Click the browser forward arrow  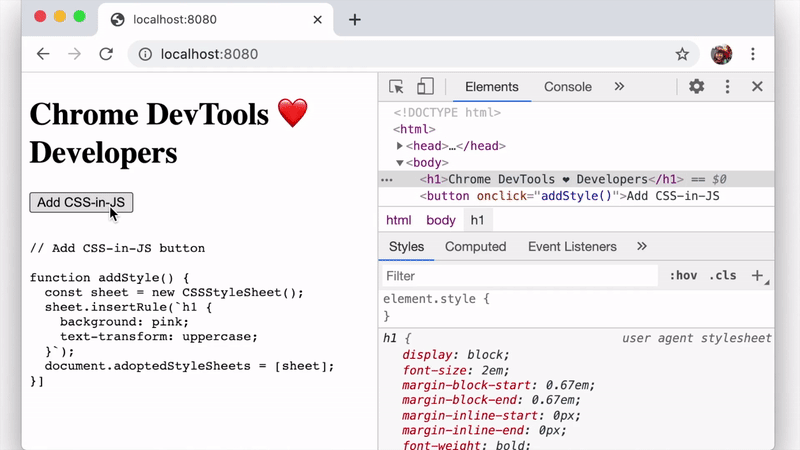74,54
